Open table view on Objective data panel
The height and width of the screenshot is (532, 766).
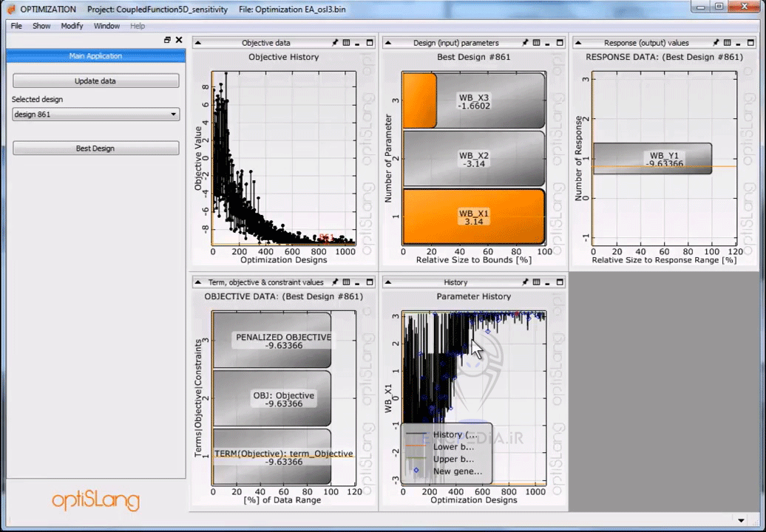[346, 43]
